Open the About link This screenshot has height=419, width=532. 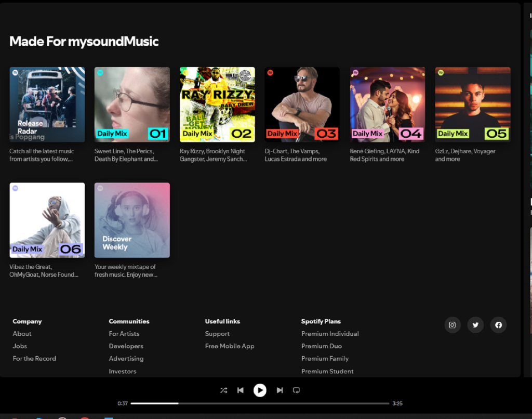point(22,334)
